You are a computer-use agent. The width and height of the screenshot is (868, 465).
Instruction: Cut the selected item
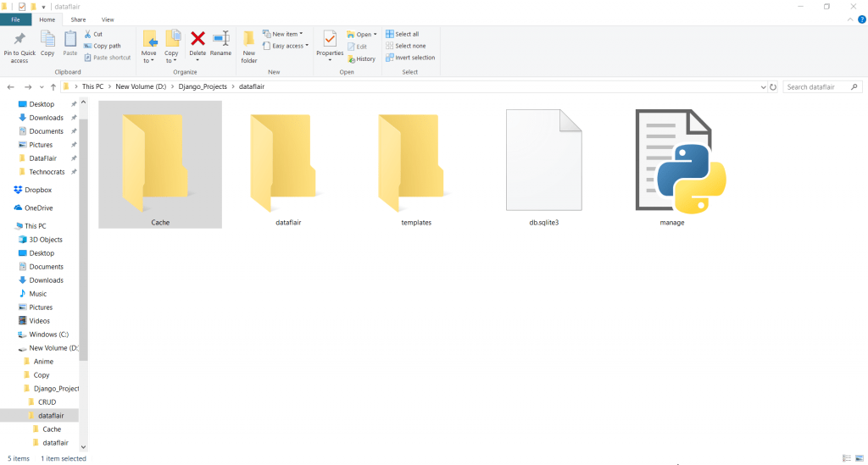pyautogui.click(x=93, y=34)
